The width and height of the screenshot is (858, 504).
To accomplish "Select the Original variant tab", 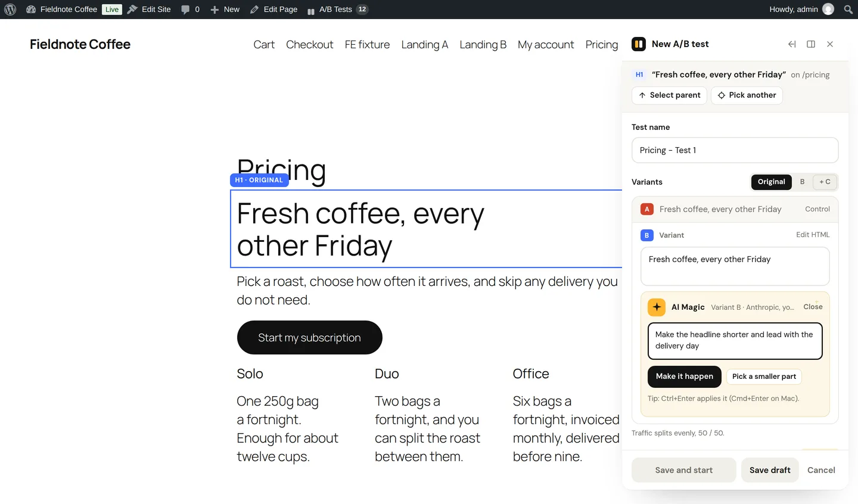I will point(772,182).
